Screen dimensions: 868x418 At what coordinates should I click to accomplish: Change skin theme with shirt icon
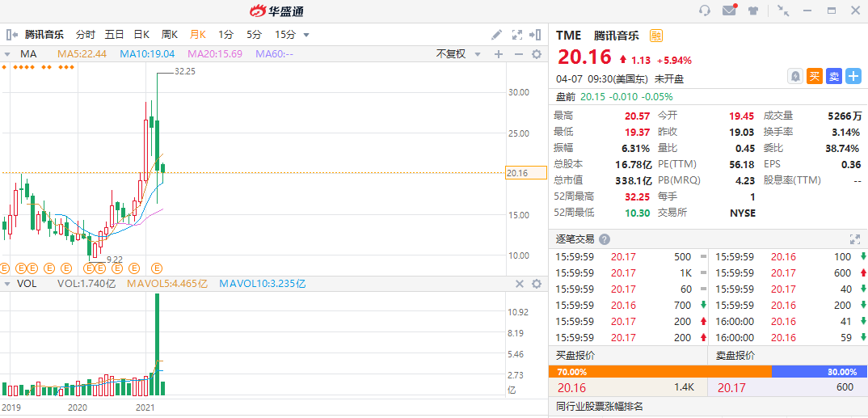pos(753,11)
